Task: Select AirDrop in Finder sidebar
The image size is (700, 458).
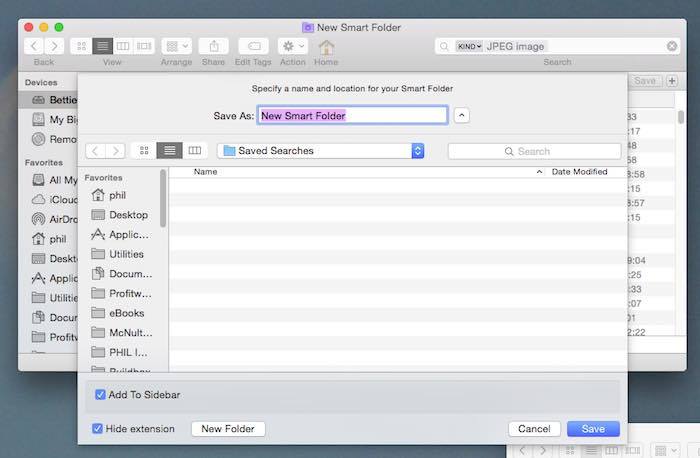Action: click(54, 219)
